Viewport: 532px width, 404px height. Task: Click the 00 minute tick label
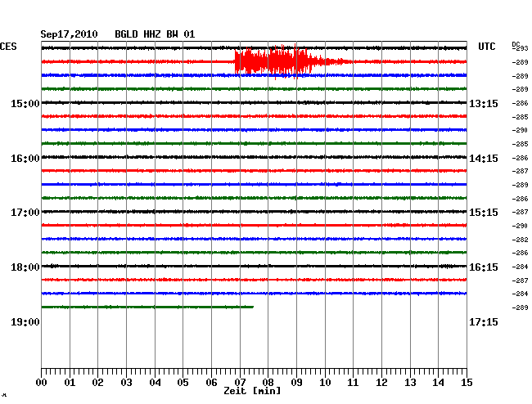click(x=42, y=382)
